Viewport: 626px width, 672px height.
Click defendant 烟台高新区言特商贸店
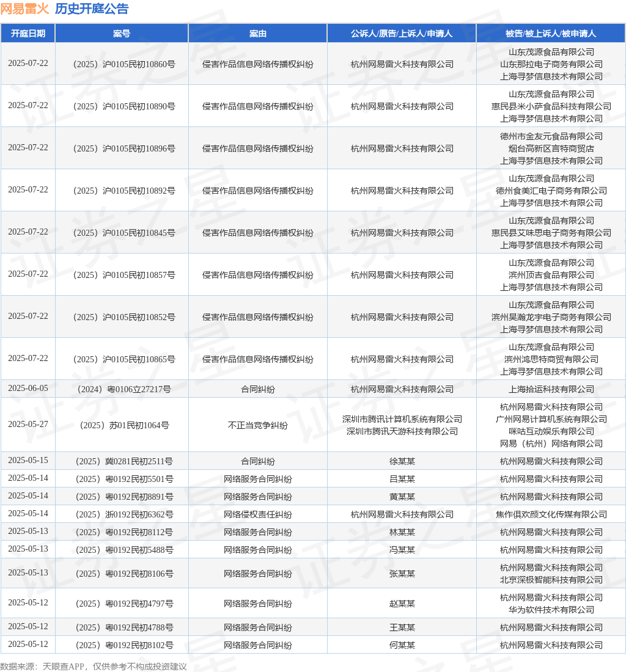(551, 148)
